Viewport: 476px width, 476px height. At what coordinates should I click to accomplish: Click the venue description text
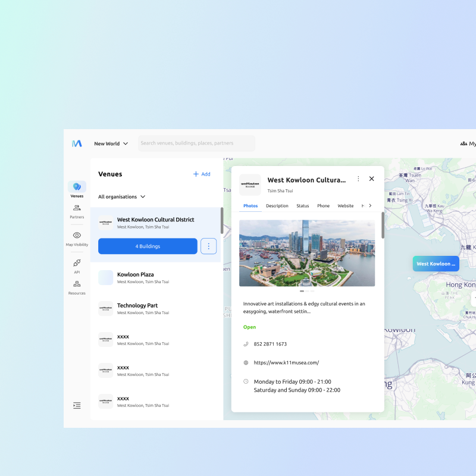[304, 308]
